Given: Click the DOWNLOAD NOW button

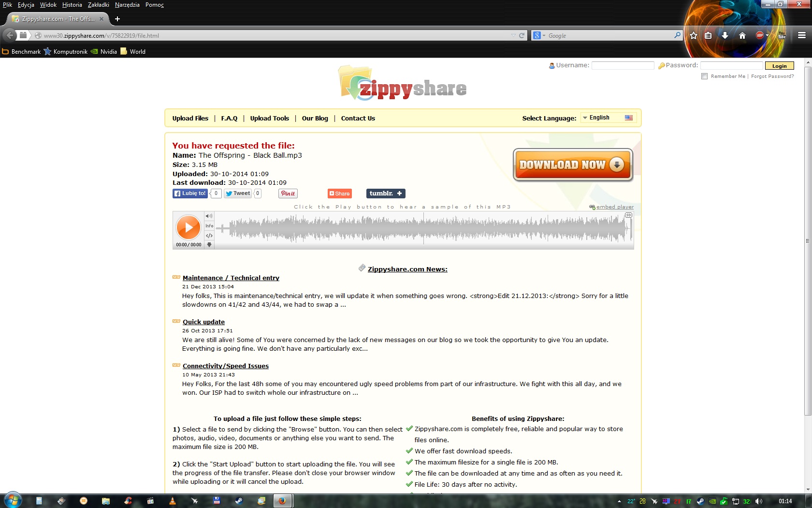Looking at the screenshot, I should click(573, 165).
